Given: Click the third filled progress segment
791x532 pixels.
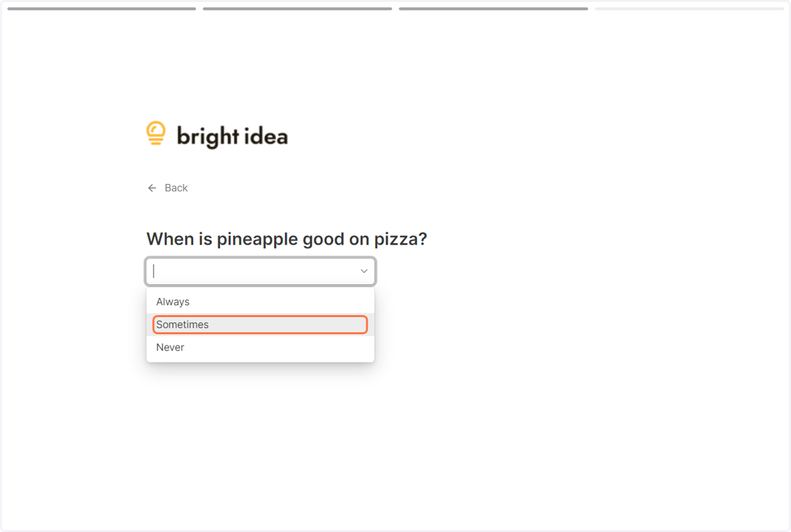Looking at the screenshot, I should point(493,9).
